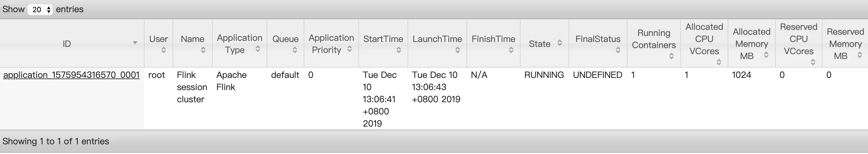
Task: Open application_1575954316570_0001 link
Action: tap(71, 75)
